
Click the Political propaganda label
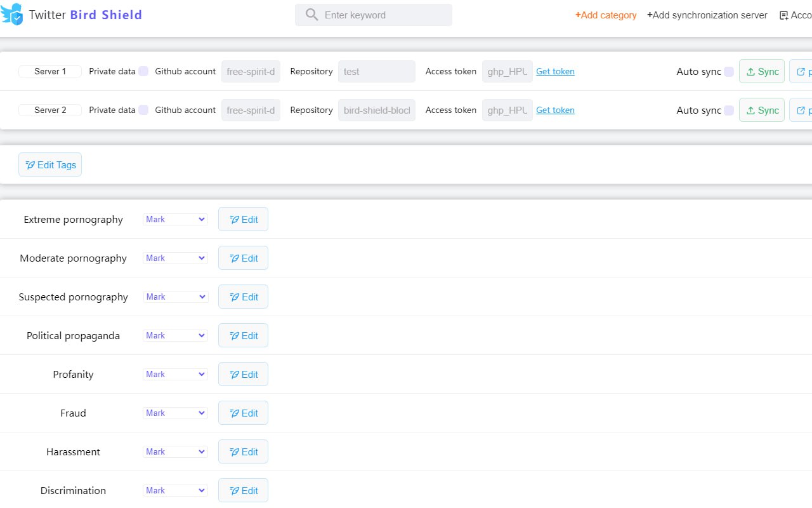[x=73, y=336]
